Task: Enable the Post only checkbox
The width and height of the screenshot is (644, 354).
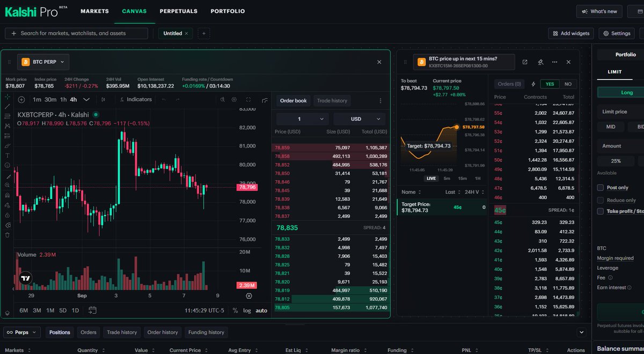Action: coord(601,188)
